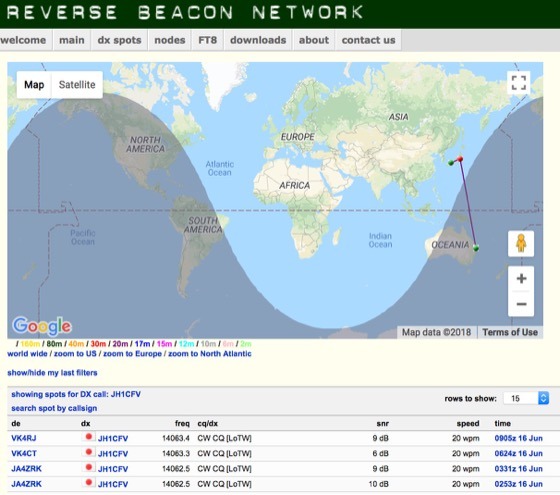The width and height of the screenshot is (560, 495).
Task: Toggle fullscreen map view
Action: click(x=518, y=83)
